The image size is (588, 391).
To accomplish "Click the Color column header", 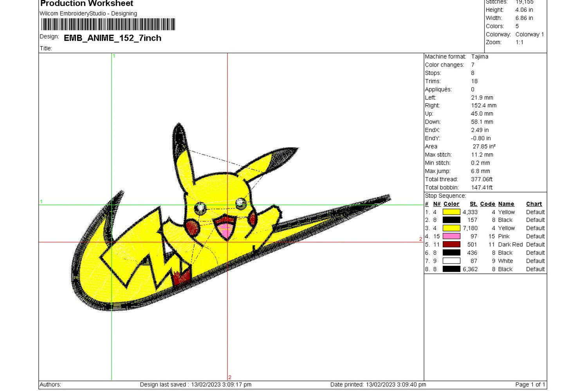I will tap(451, 204).
